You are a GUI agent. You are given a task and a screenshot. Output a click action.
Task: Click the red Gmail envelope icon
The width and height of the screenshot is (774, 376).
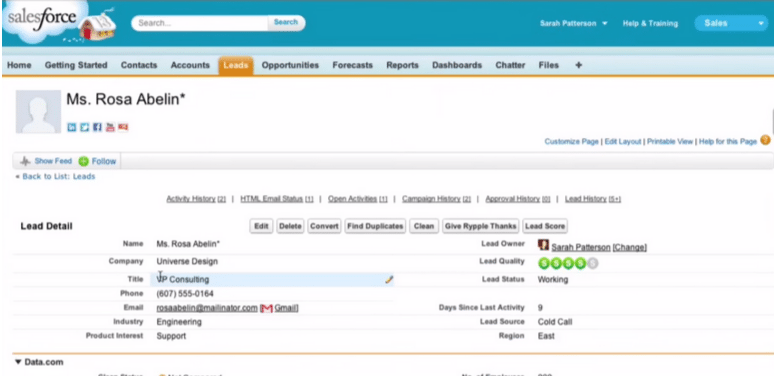pos(267,308)
